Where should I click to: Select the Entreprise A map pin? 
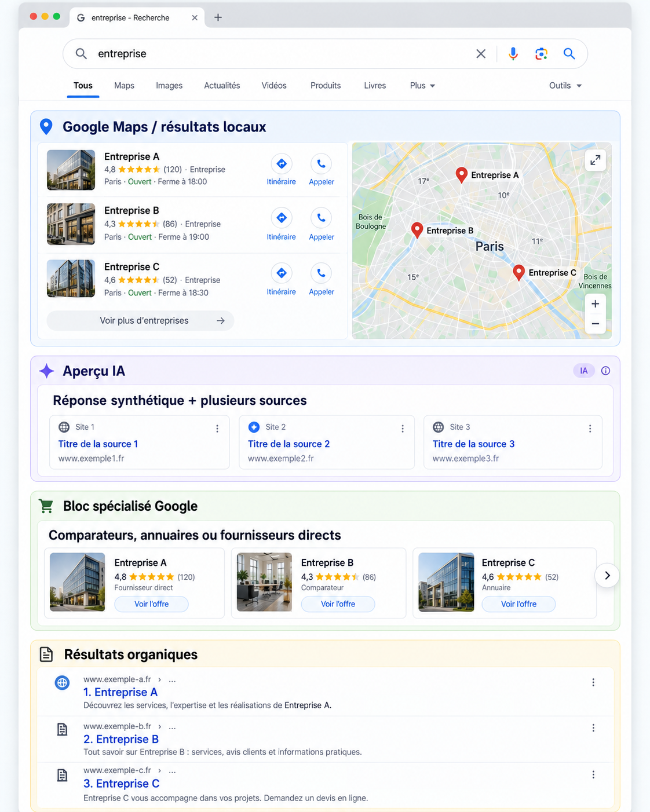click(x=461, y=175)
